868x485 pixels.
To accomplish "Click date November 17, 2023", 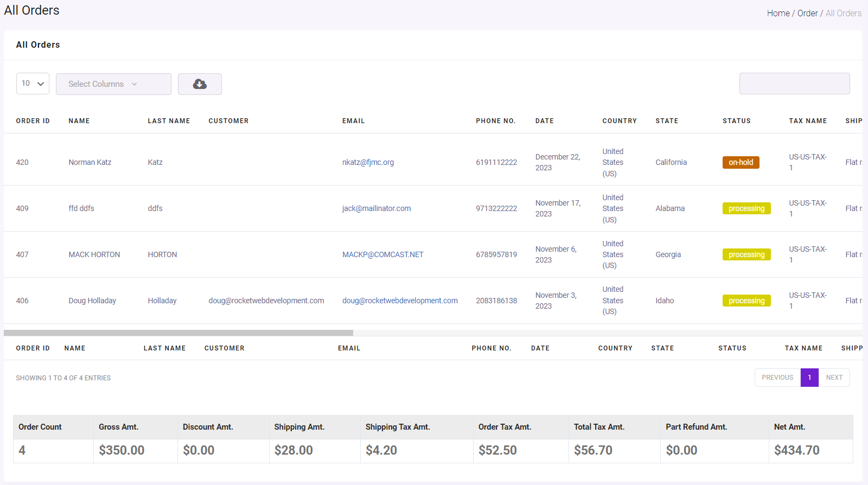I will 558,208.
